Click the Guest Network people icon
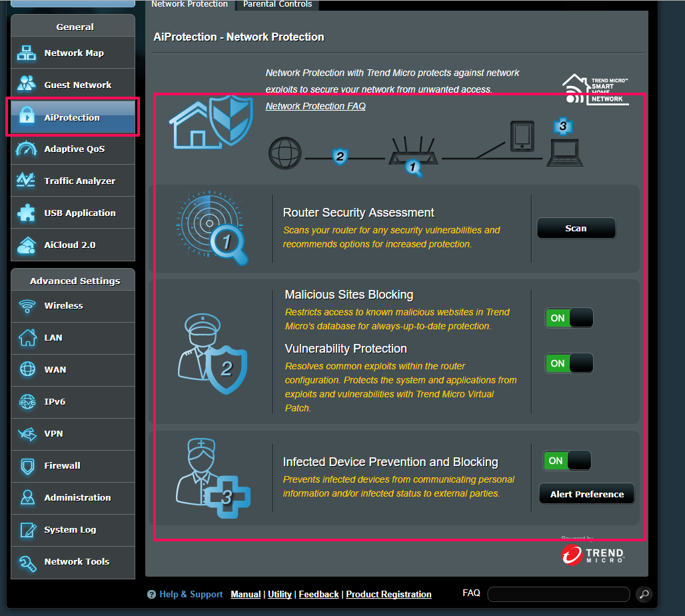 [26, 83]
